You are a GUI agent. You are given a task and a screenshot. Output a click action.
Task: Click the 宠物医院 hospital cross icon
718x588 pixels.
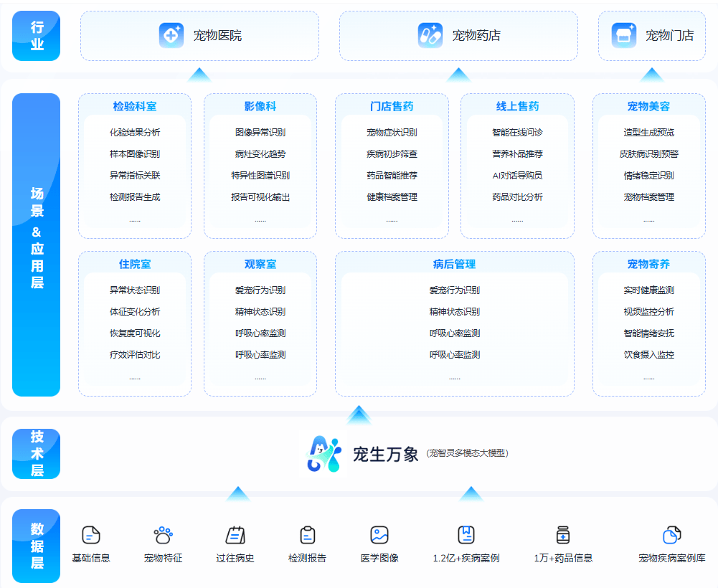tap(170, 36)
